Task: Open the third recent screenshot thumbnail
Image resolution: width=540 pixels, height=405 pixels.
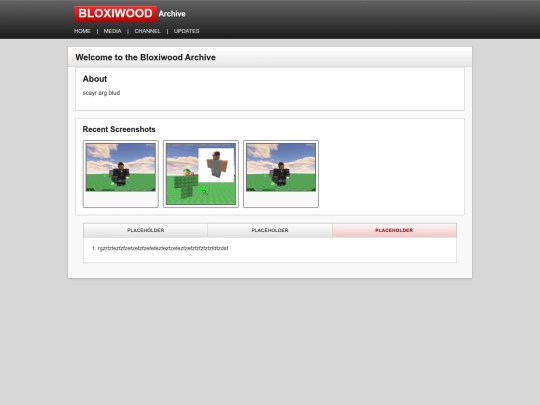Action: [281, 174]
